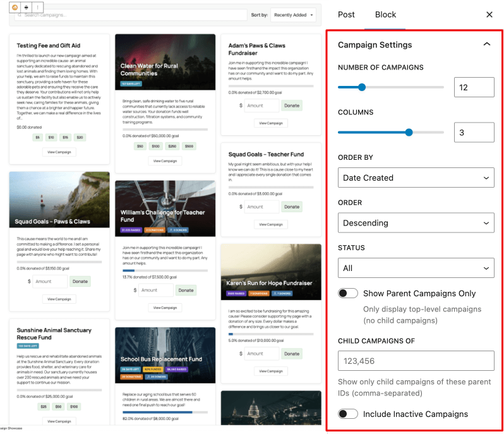Open the block options three-dot menu

click(x=37, y=7)
